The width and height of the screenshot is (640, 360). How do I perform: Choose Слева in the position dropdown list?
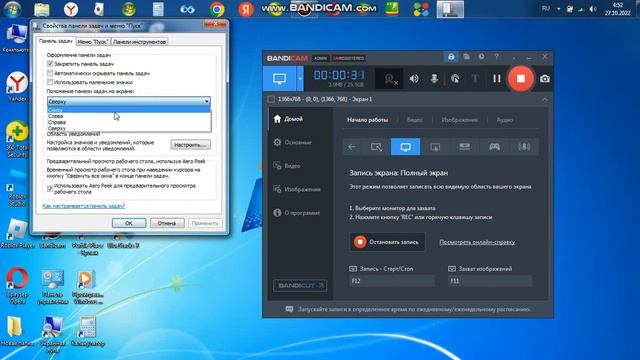[129, 116]
